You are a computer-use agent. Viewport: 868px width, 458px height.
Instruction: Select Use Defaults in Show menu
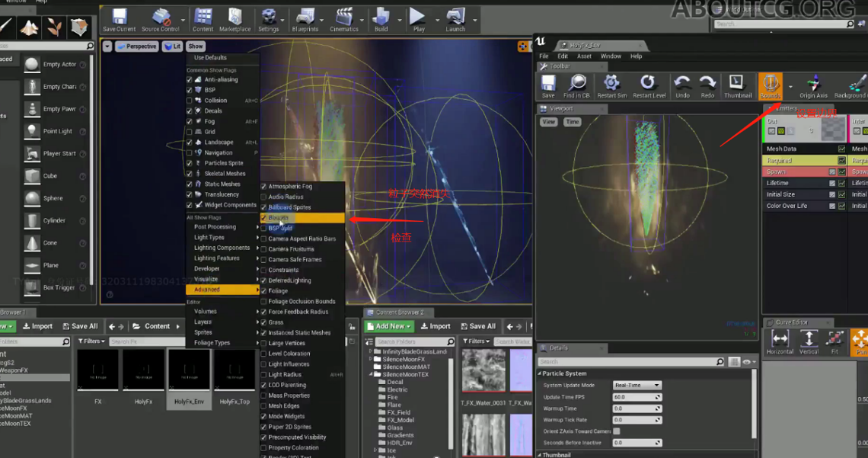[x=210, y=58]
